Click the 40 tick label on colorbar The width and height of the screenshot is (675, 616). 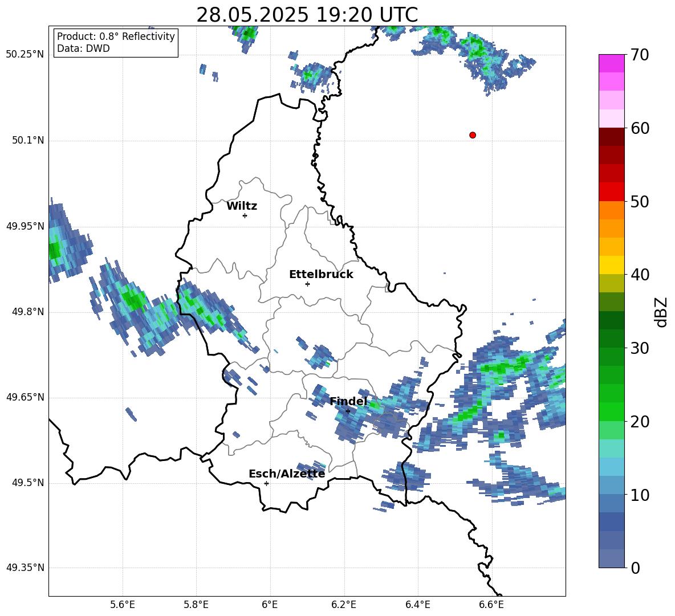pyautogui.click(x=640, y=275)
